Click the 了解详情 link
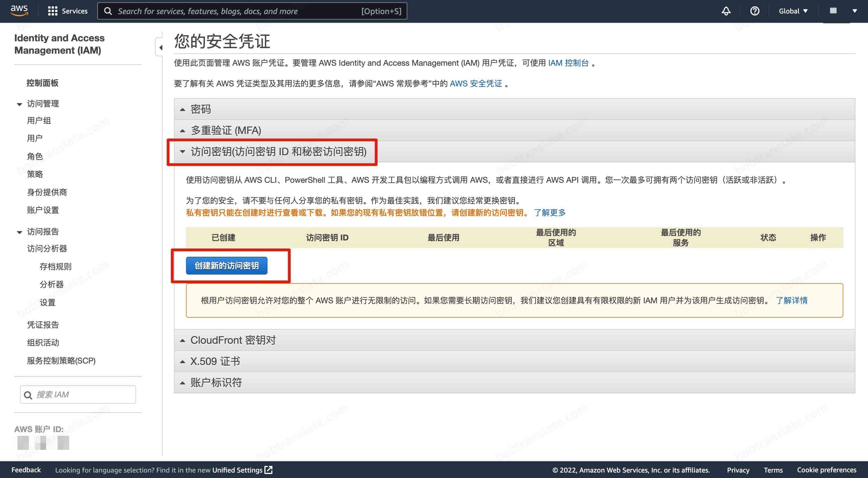Screen dimensions: 868x478 pyautogui.click(x=792, y=300)
